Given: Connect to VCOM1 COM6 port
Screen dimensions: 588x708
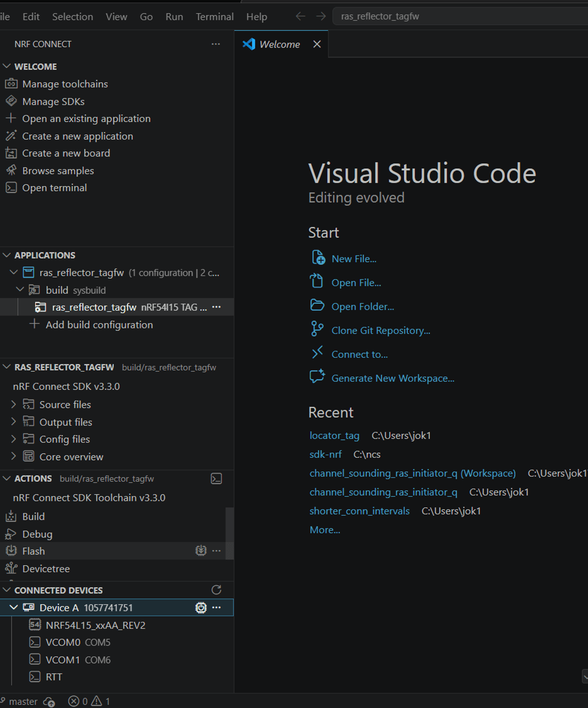Looking at the screenshot, I should click(x=78, y=660).
